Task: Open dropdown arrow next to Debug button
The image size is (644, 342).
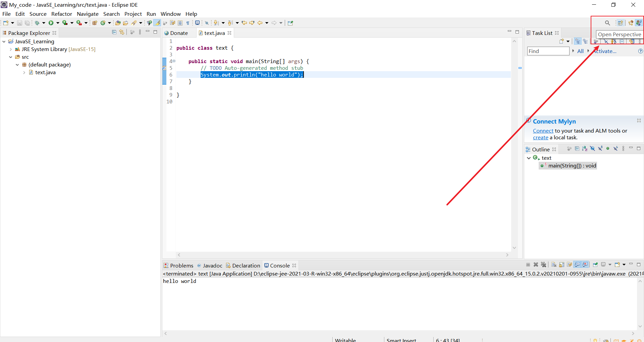Action: (44, 23)
